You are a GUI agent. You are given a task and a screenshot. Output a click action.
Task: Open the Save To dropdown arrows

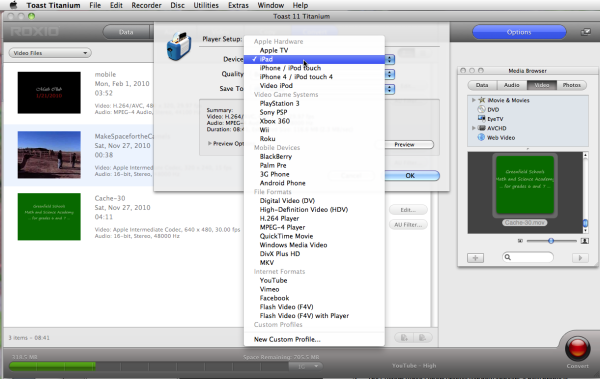click(x=389, y=89)
